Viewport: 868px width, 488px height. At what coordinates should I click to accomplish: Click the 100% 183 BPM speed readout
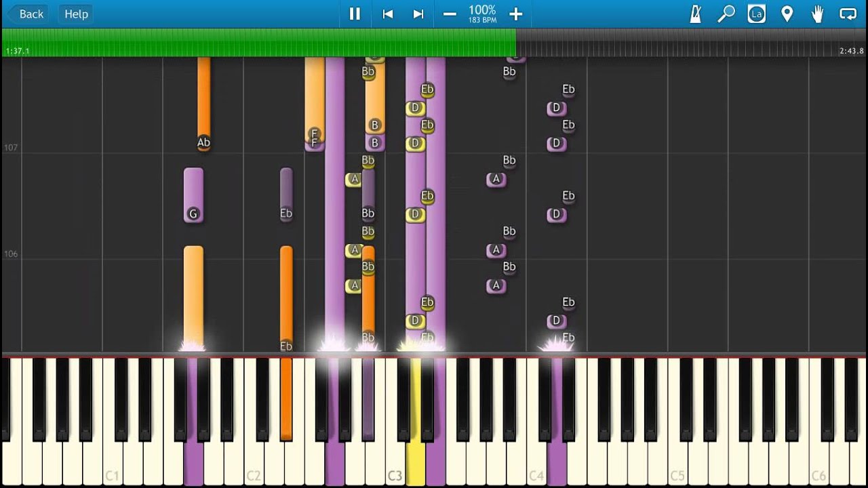482,14
